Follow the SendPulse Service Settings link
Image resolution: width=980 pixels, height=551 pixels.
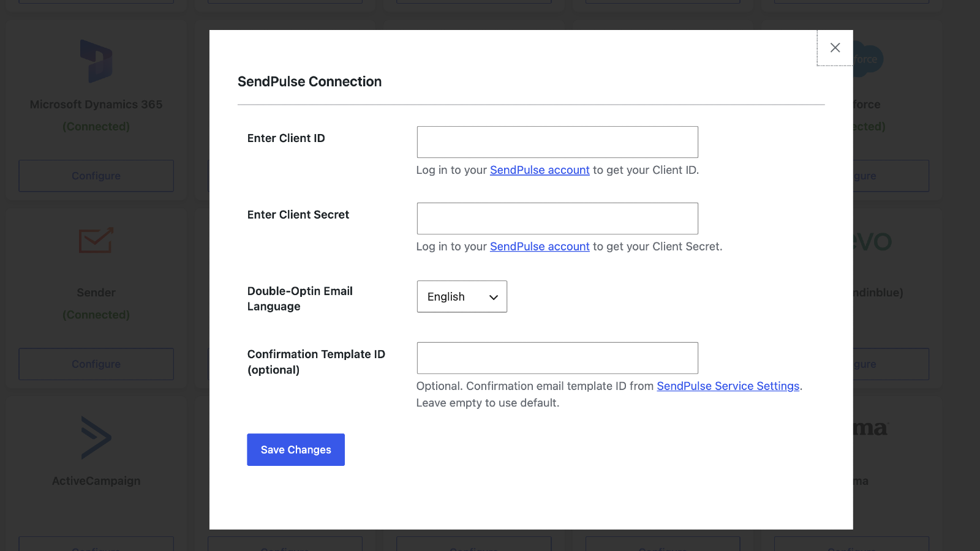click(x=728, y=386)
